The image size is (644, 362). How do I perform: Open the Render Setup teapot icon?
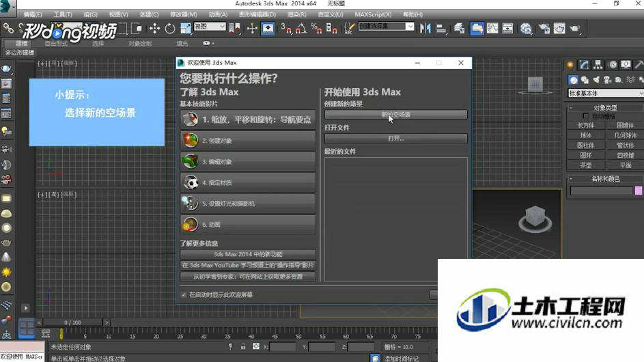pyautogui.click(x=544, y=29)
